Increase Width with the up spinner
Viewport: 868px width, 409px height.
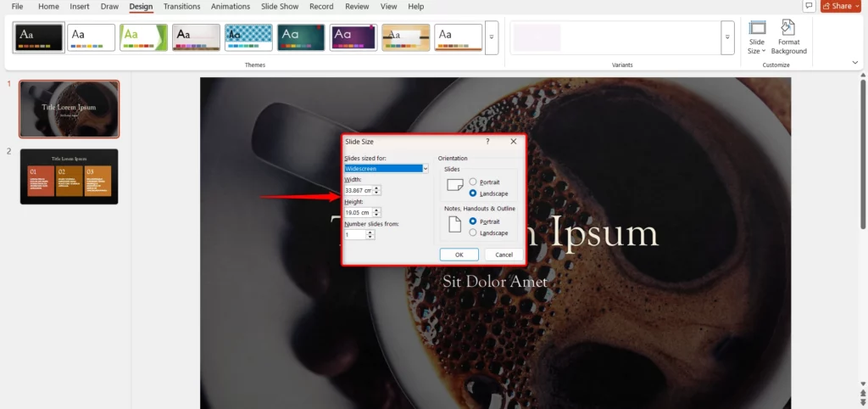[x=377, y=188]
